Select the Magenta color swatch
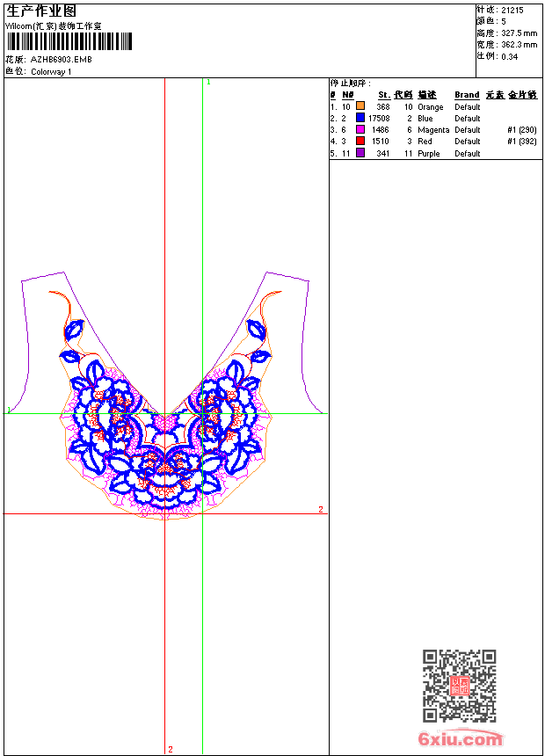545x756 pixels. click(x=360, y=129)
